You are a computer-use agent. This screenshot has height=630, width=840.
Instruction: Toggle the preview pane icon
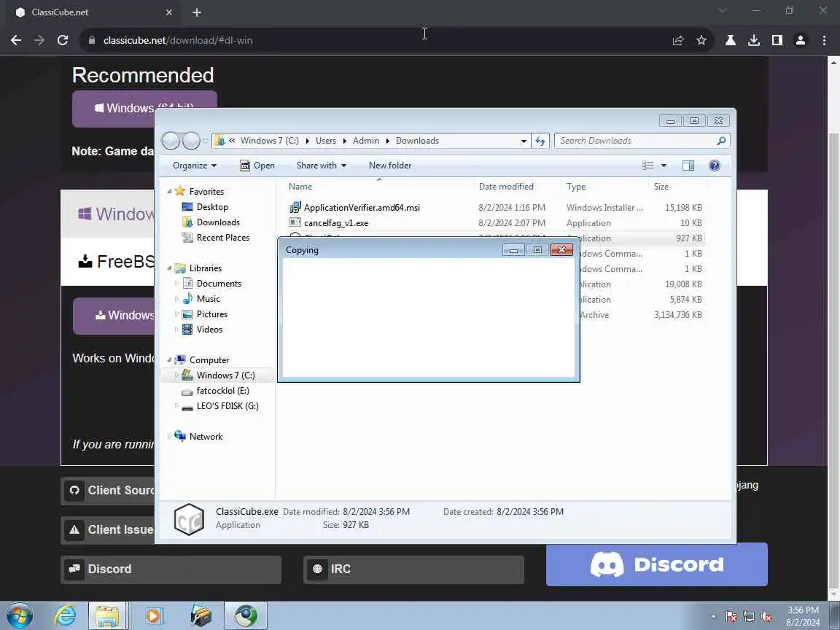[x=688, y=166]
